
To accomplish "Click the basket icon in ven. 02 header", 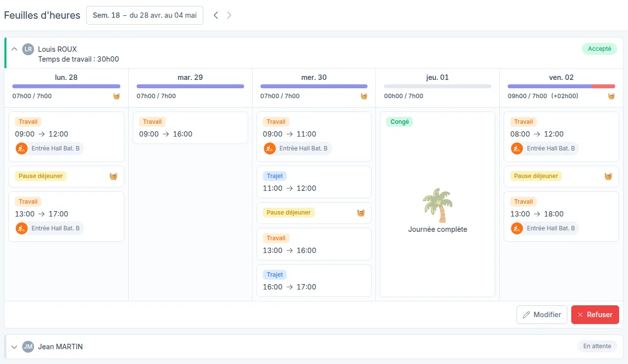I will pyautogui.click(x=611, y=96).
